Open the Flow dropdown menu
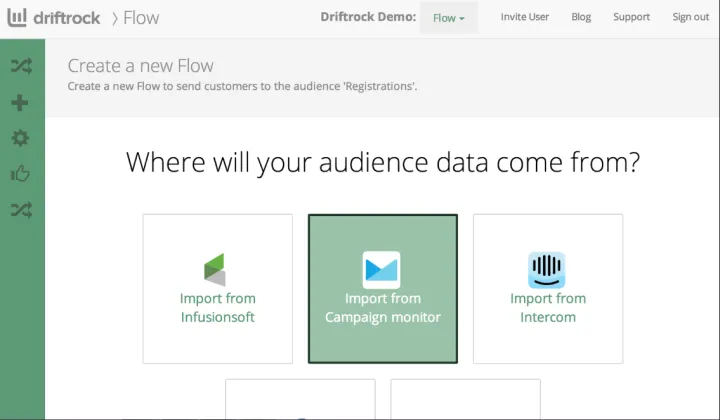The image size is (720, 420). tap(449, 18)
